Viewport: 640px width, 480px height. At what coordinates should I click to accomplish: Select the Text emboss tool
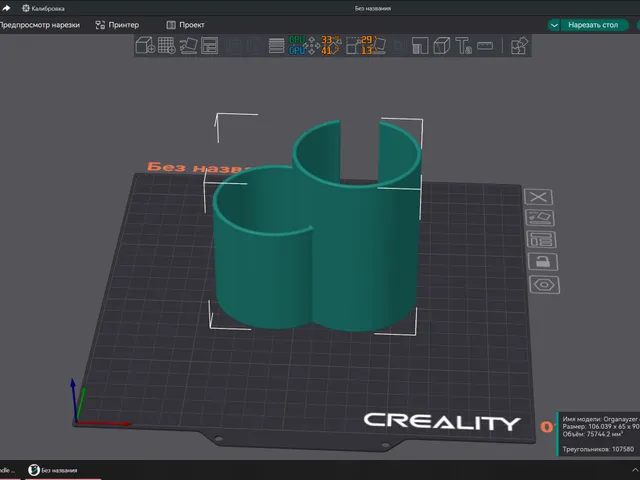coord(463,45)
